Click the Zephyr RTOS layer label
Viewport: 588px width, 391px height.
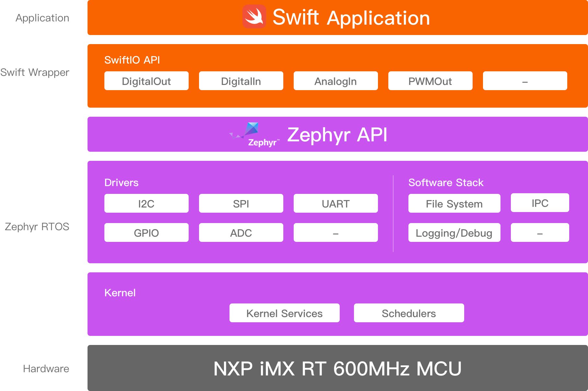[37, 227]
